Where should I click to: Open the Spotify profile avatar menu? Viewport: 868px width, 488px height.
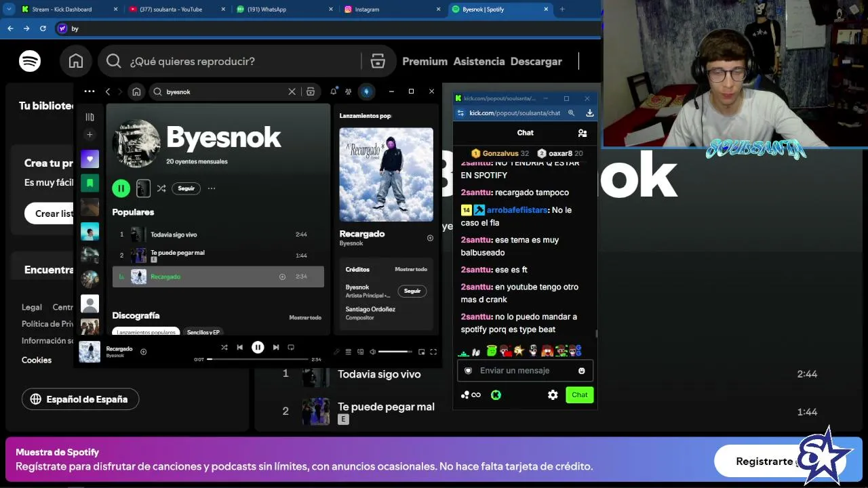coord(366,91)
